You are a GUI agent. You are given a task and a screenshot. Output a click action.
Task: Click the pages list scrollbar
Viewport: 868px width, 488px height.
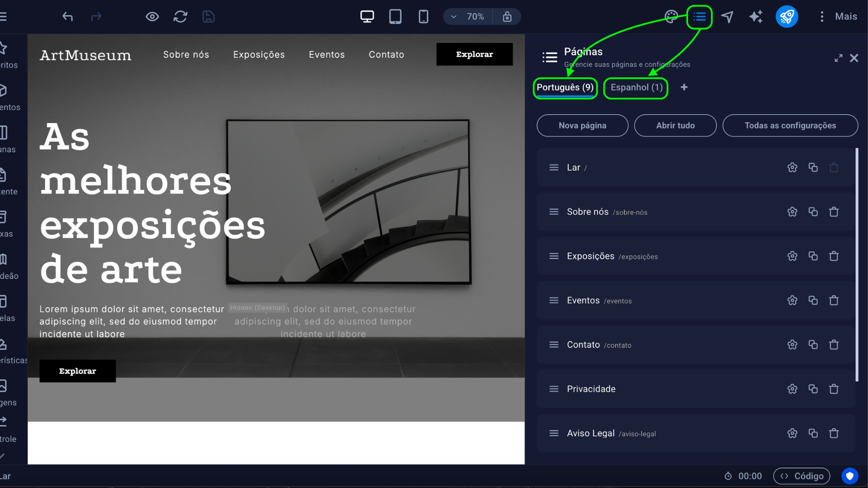click(x=857, y=264)
